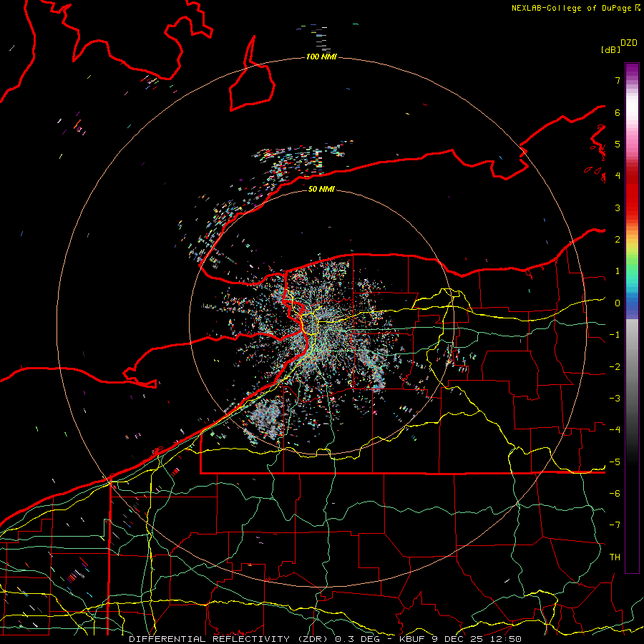This screenshot has width=644, height=644.
Task: Click the -5 value on color scale
Action: coord(615,462)
